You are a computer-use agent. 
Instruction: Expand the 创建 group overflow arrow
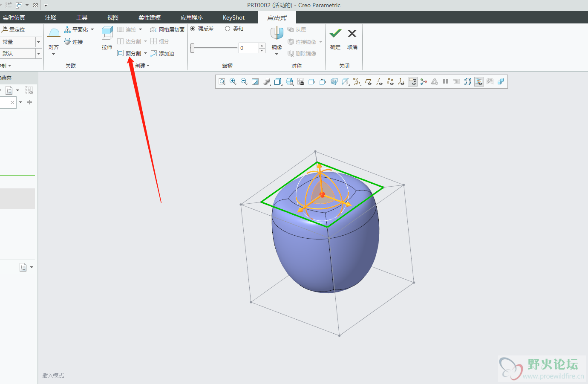point(148,66)
